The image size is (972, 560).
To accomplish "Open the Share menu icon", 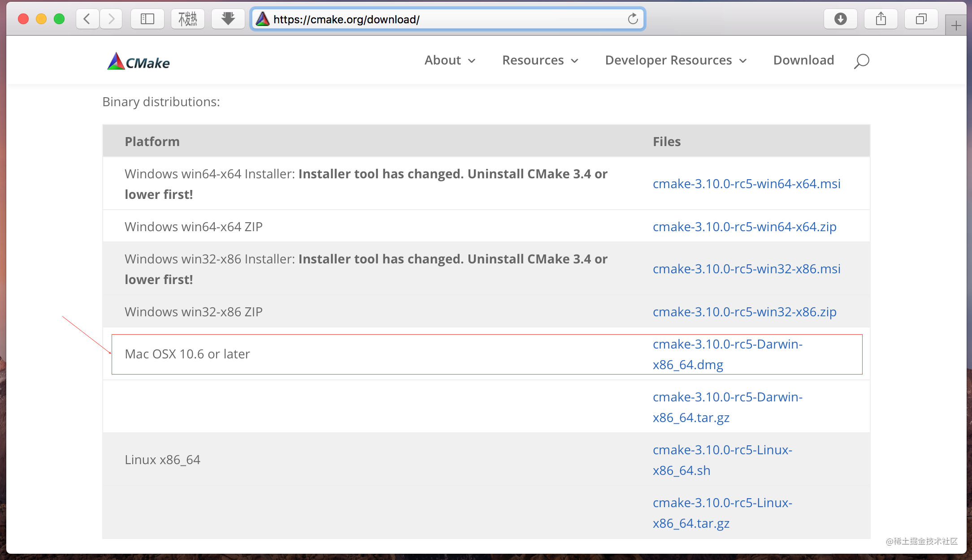I will pyautogui.click(x=881, y=19).
